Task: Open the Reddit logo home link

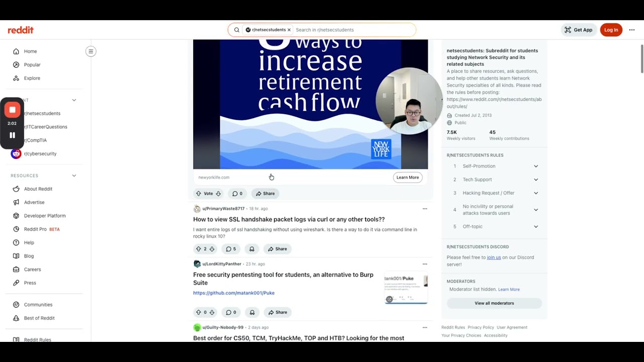Action: (21, 30)
